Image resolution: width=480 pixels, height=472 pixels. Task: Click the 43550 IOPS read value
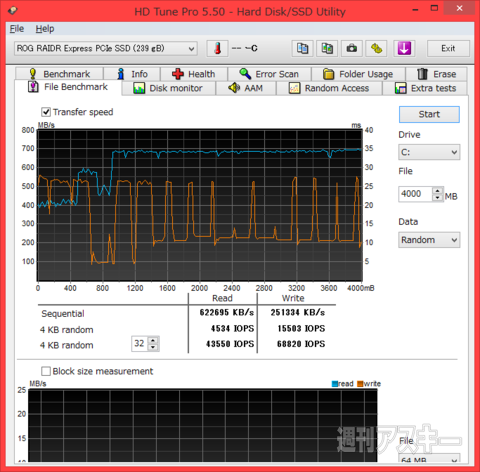230,344
